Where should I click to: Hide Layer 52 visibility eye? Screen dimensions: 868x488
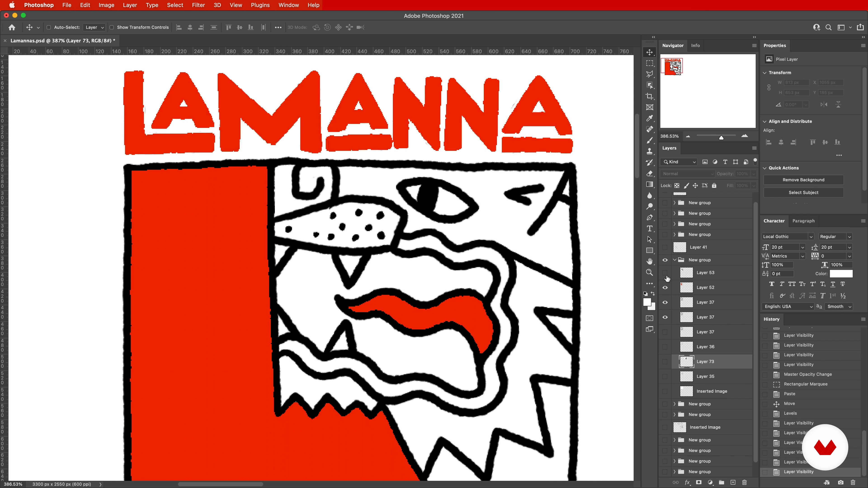tap(665, 288)
